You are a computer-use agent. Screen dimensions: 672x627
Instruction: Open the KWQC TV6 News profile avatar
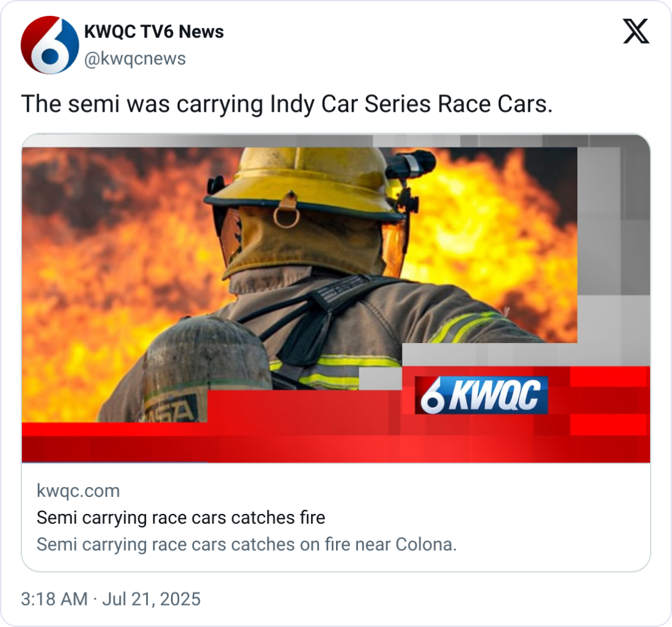click(49, 45)
